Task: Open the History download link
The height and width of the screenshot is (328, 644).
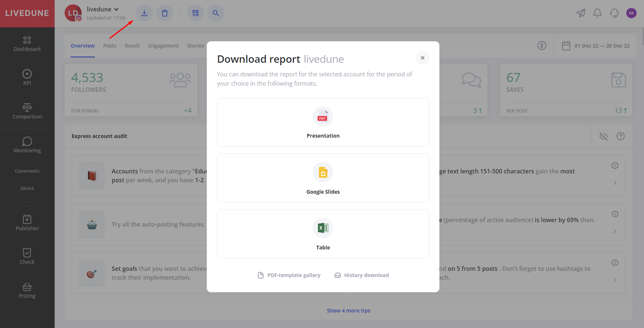Action: tap(362, 275)
